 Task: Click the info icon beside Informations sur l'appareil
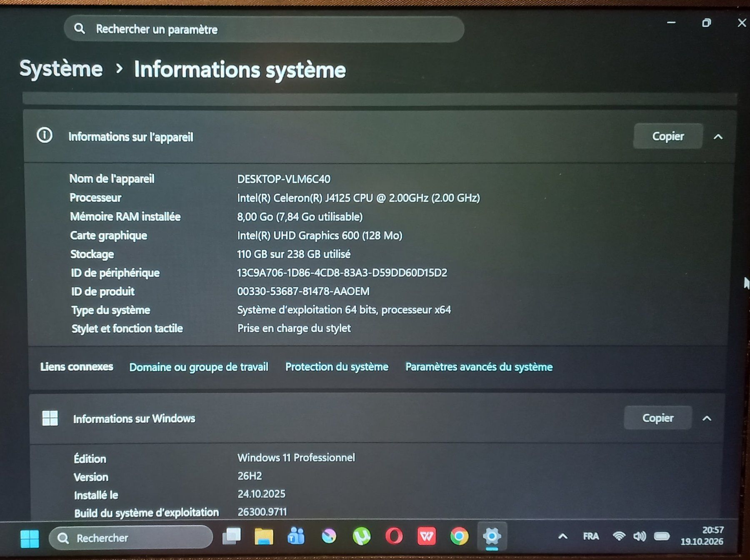45,135
